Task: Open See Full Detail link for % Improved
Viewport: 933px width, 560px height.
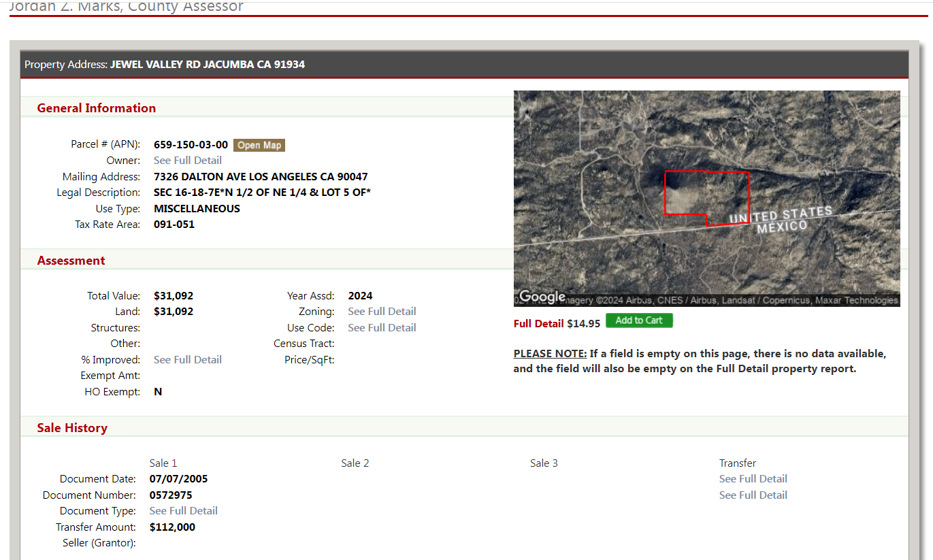Action: [188, 360]
